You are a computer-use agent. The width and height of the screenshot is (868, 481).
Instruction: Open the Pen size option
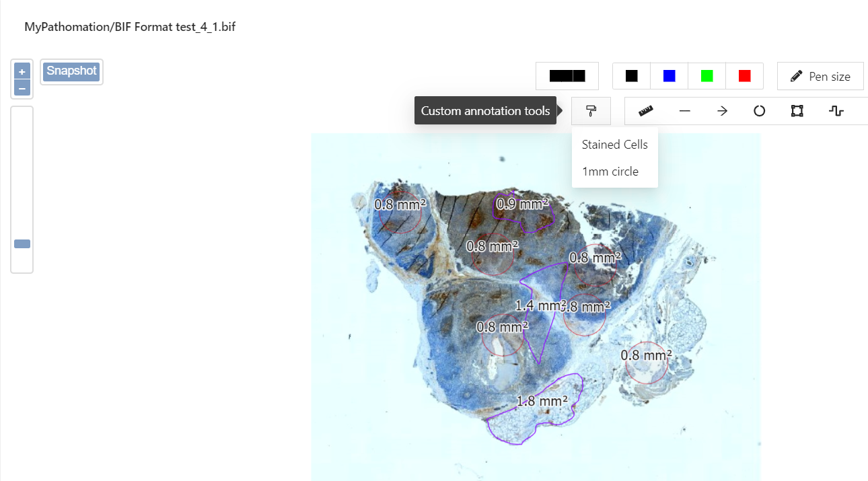[x=820, y=76]
